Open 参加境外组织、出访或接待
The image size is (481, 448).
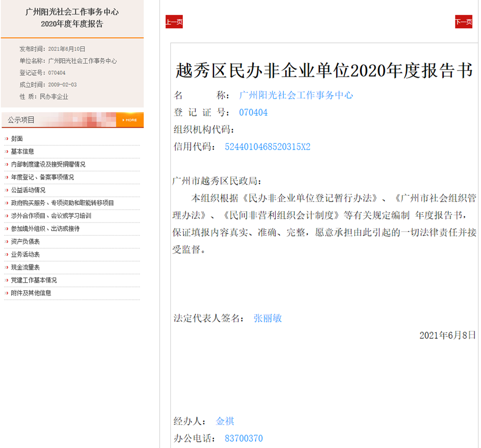(45, 229)
